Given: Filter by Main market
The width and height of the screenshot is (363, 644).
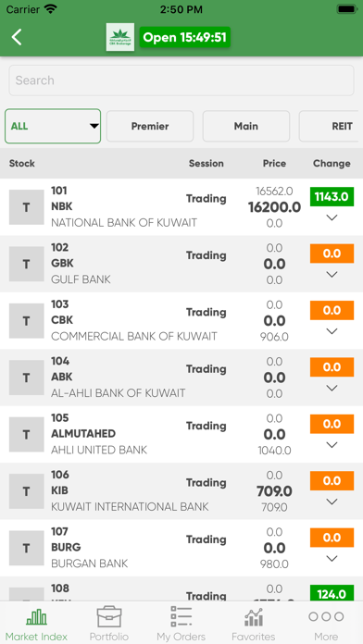Looking at the screenshot, I should tap(246, 126).
